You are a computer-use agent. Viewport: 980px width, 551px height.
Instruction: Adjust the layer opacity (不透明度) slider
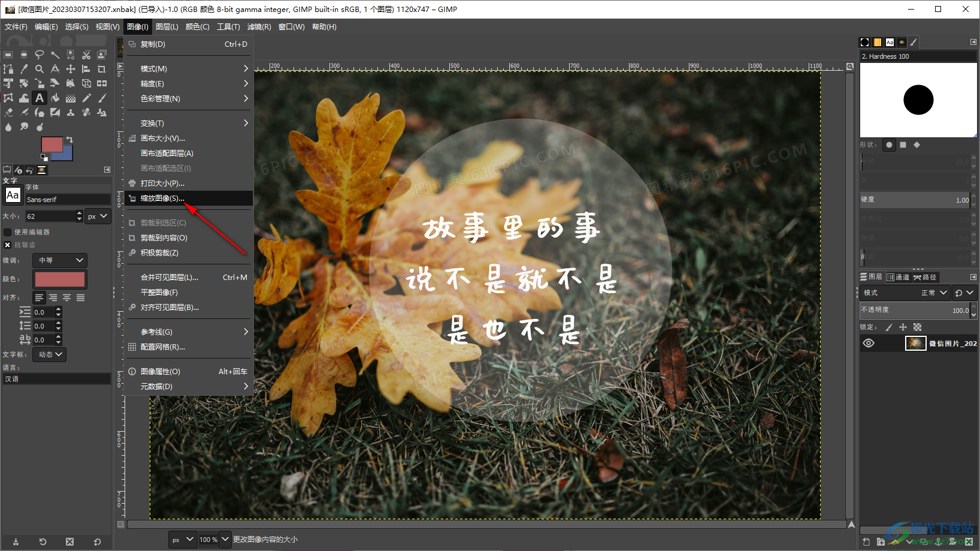(x=915, y=310)
